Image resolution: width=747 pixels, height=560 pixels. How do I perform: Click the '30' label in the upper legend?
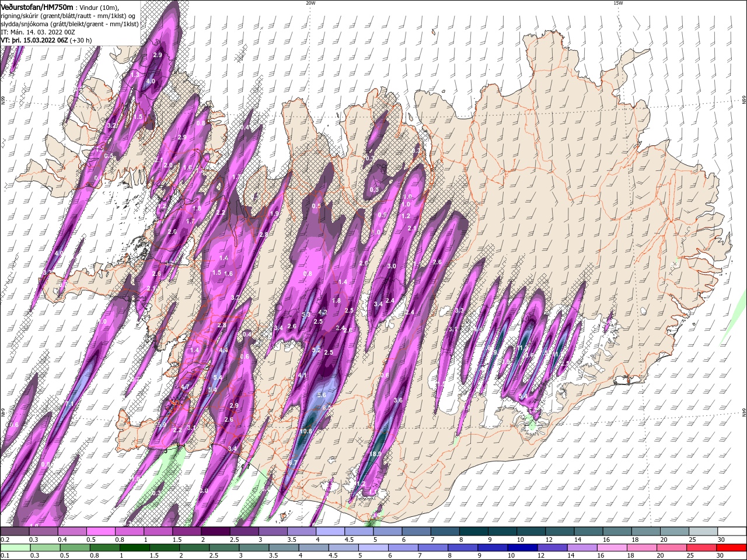click(x=721, y=540)
